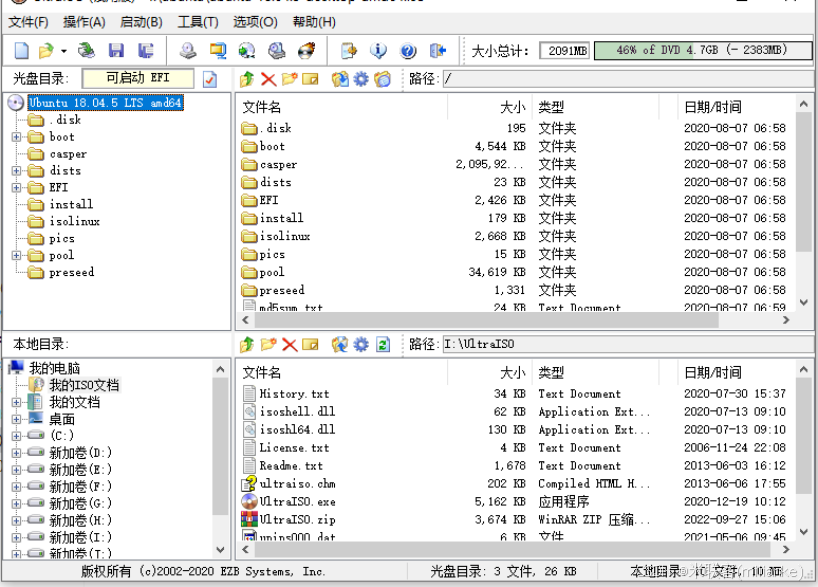Go up one level in local directory
This screenshot has height=587, width=818.
(x=249, y=343)
